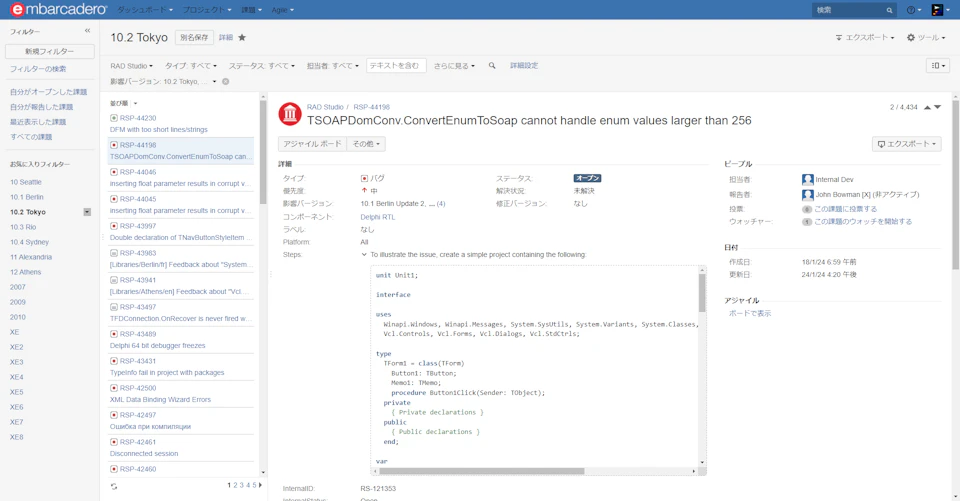Click the watchers count badge
The image size is (960, 501).
(807, 222)
